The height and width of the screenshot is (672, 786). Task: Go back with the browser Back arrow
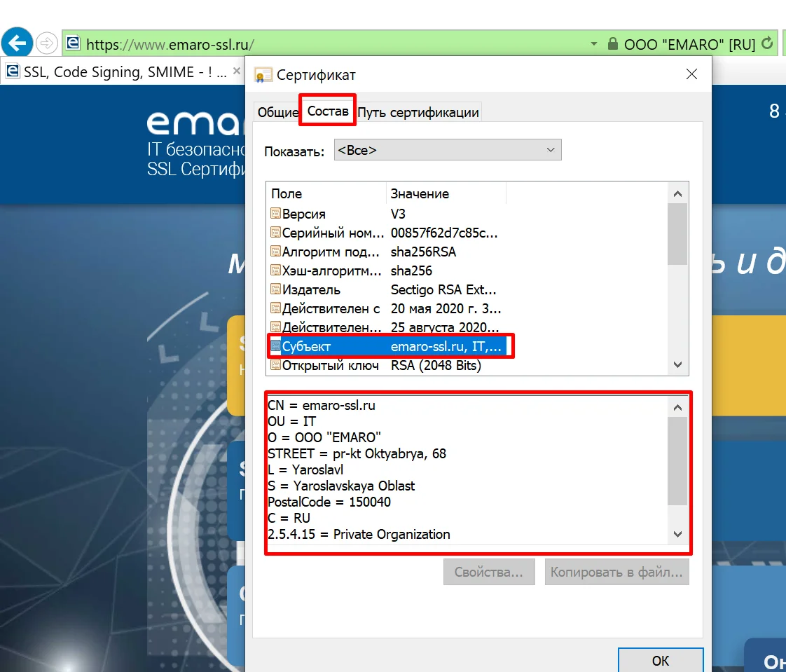17,43
